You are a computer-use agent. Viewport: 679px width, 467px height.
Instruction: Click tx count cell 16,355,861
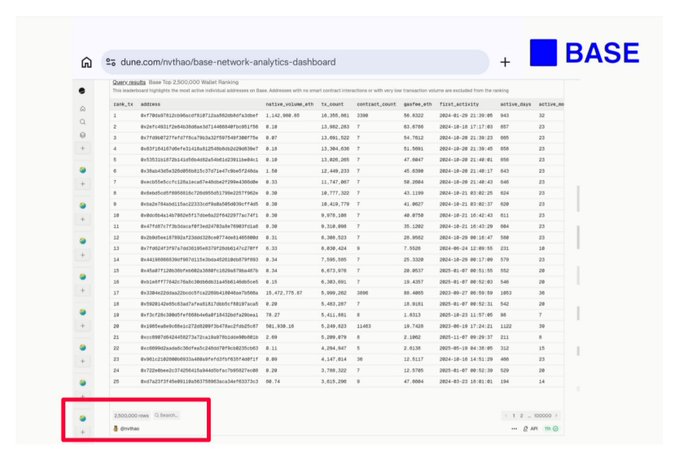pyautogui.click(x=335, y=116)
